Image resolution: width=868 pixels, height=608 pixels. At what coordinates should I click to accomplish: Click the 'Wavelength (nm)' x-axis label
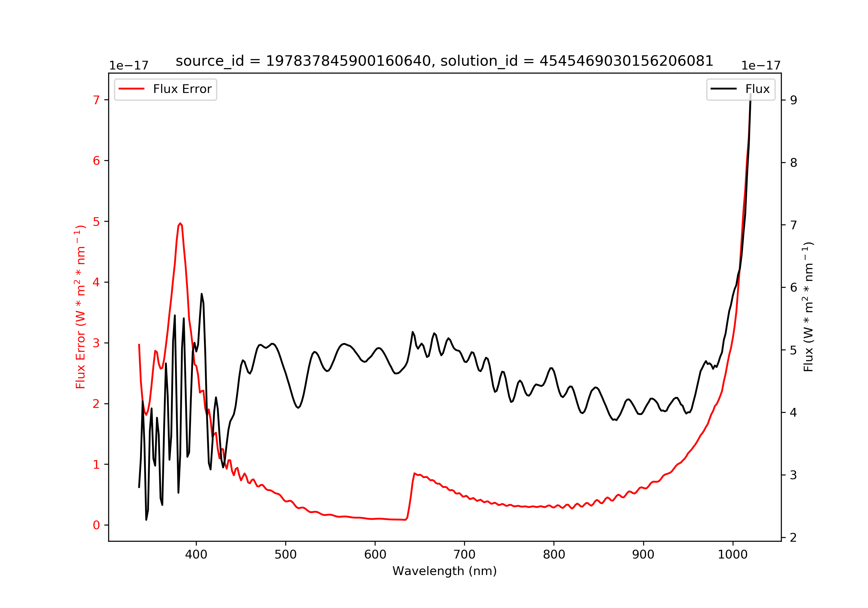[x=444, y=571]
